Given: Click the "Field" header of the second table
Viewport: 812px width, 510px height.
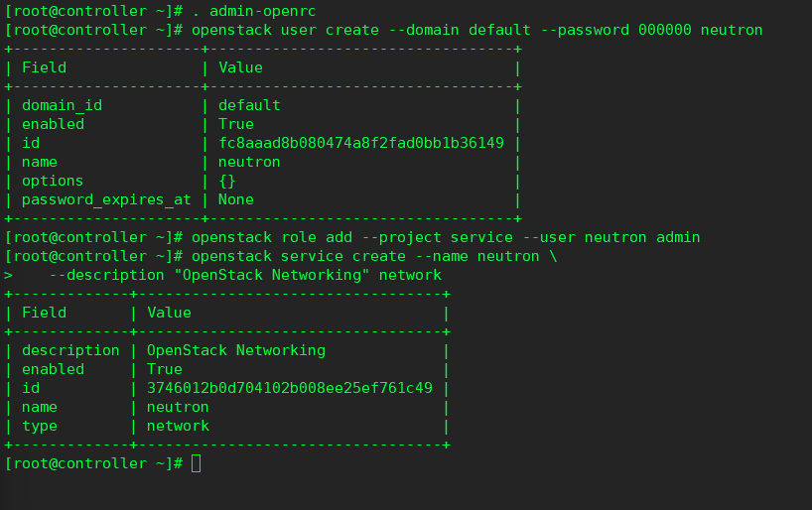Looking at the screenshot, I should tap(44, 313).
